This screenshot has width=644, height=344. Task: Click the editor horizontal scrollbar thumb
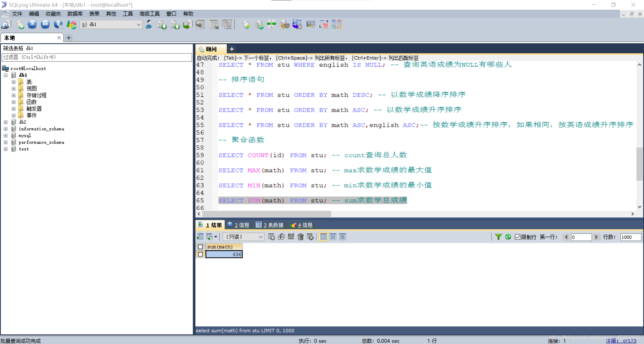(x=267, y=214)
